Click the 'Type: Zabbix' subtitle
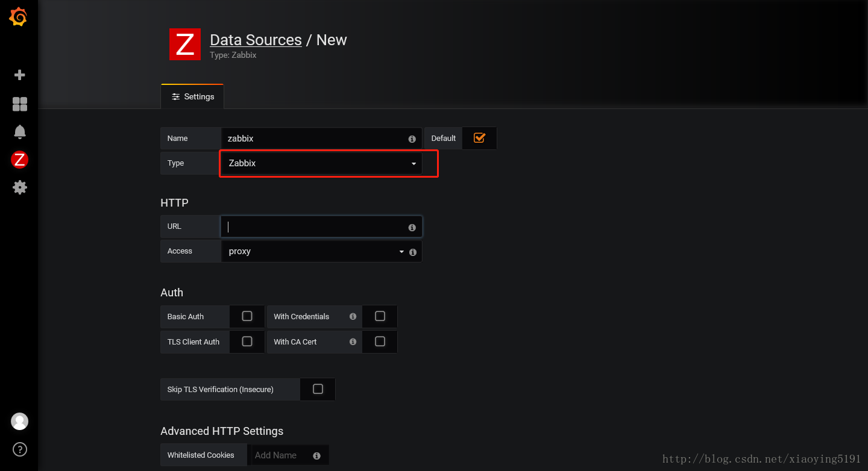The image size is (868, 471). click(x=233, y=55)
